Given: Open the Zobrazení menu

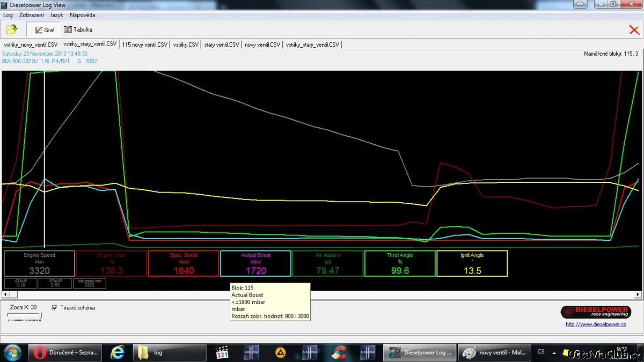Looking at the screenshot, I should tap(32, 15).
